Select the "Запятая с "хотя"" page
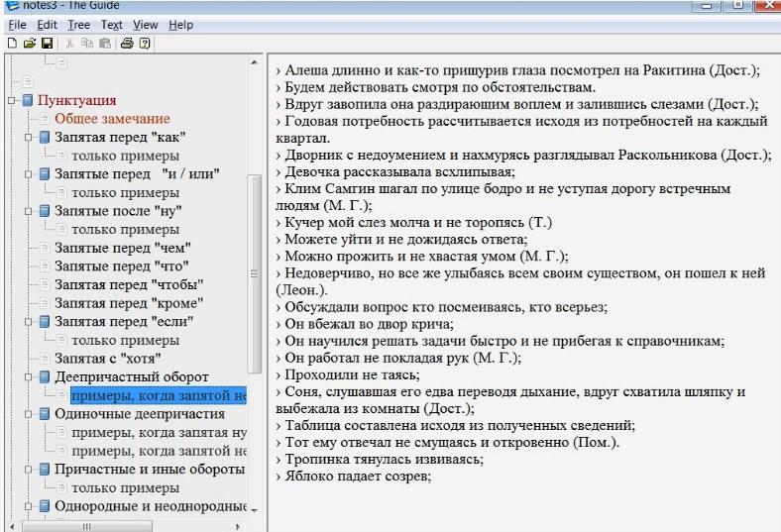 [x=107, y=358]
